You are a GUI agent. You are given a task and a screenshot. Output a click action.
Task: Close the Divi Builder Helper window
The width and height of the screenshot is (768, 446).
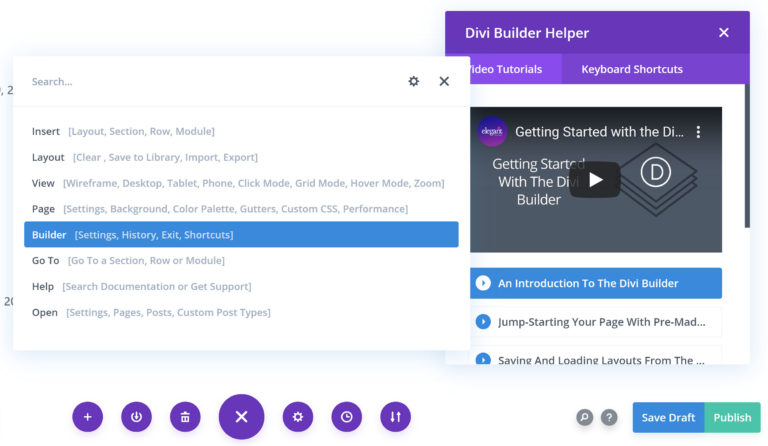[723, 33]
